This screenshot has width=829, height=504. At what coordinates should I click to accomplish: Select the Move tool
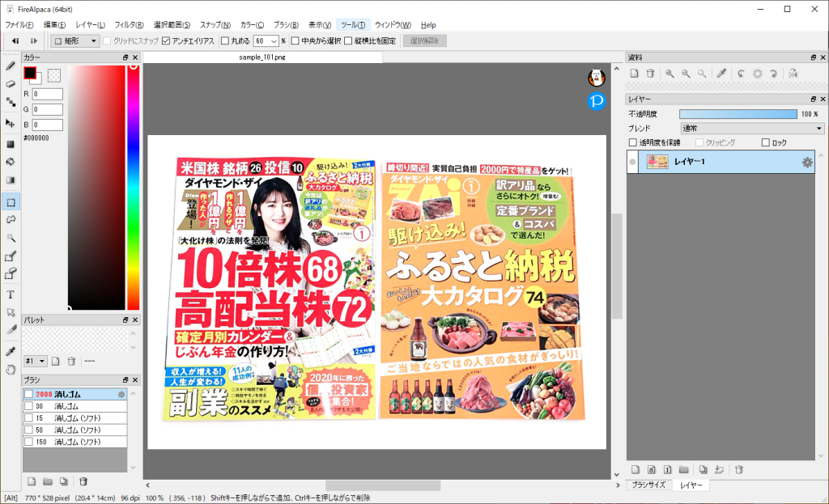pos(11,123)
